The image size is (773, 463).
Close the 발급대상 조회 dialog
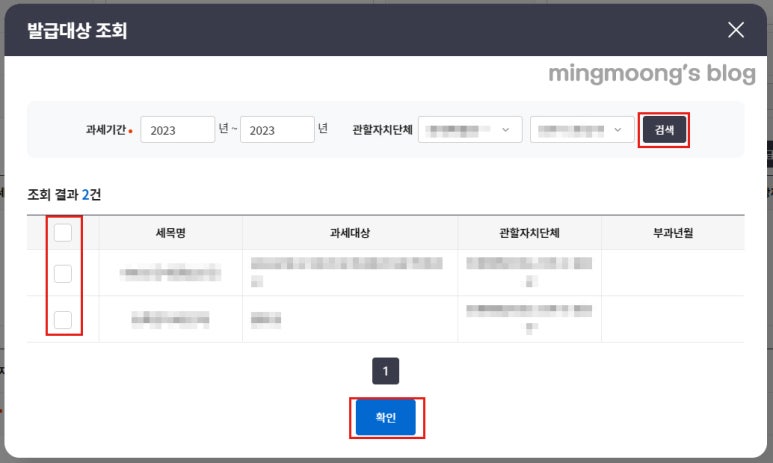736,30
